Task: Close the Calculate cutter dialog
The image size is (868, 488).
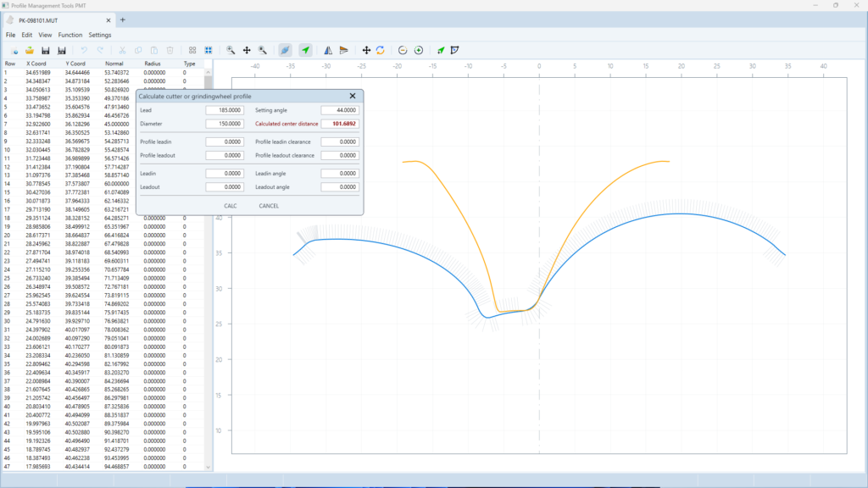Action: (x=353, y=96)
